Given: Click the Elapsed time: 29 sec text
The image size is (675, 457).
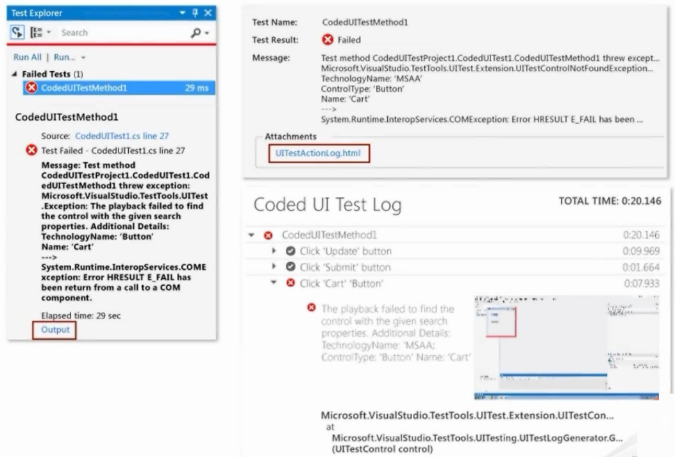Looking at the screenshot, I should point(81,315).
